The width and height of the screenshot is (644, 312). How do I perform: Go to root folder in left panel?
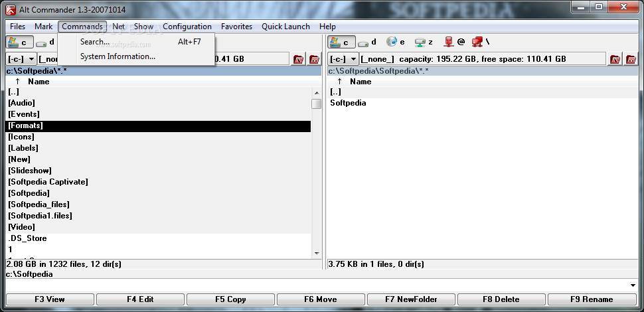(x=299, y=59)
